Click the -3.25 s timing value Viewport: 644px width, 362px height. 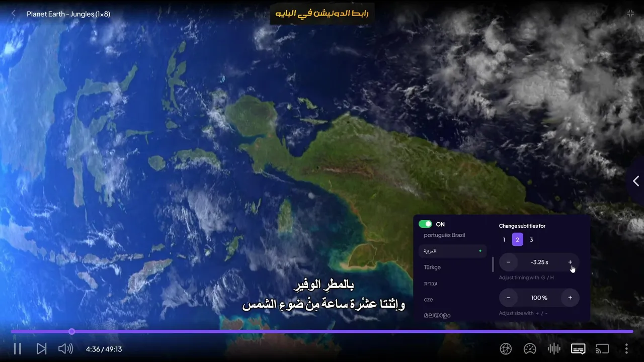pos(539,262)
